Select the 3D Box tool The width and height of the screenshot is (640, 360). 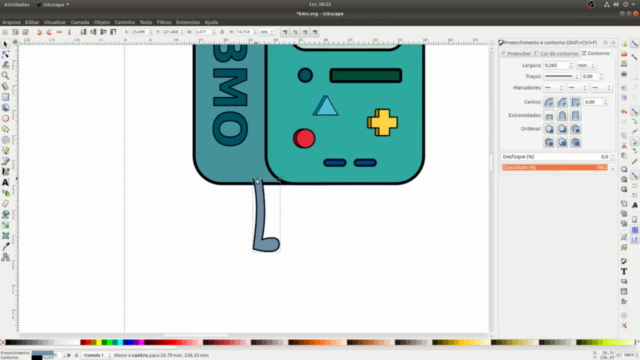(5, 108)
